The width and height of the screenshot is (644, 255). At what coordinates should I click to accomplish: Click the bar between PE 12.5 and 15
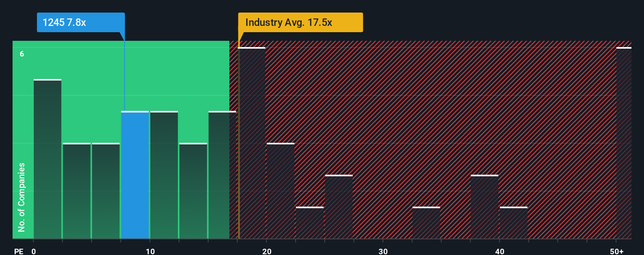coord(193,191)
